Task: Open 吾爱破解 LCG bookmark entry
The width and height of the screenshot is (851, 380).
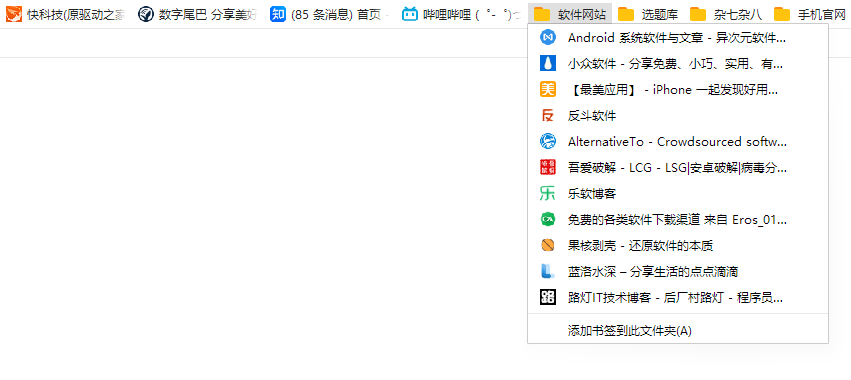Action: [x=678, y=168]
